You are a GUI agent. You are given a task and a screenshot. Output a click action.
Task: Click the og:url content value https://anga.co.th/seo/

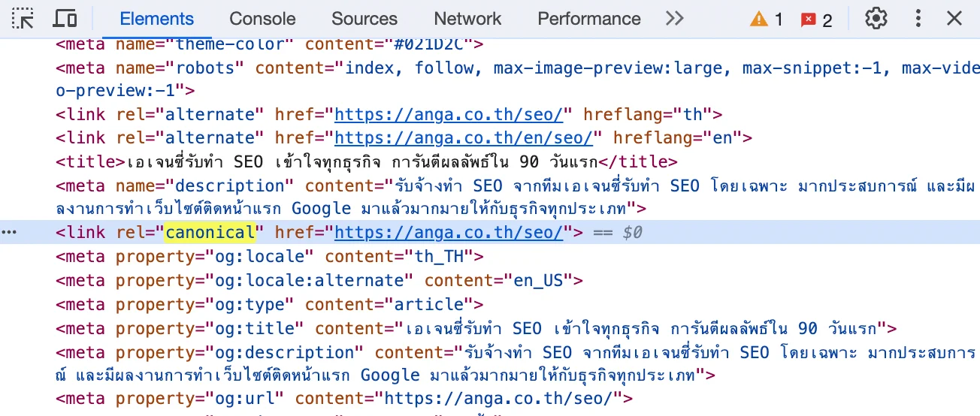coord(498,398)
